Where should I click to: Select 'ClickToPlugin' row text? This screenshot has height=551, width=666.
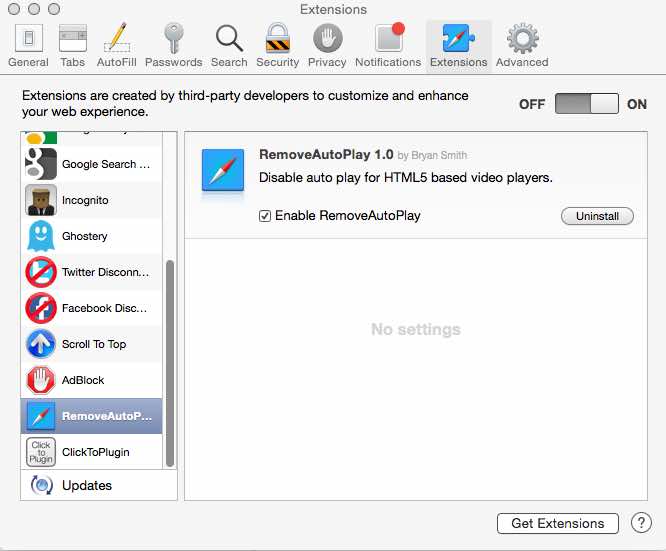point(96,452)
